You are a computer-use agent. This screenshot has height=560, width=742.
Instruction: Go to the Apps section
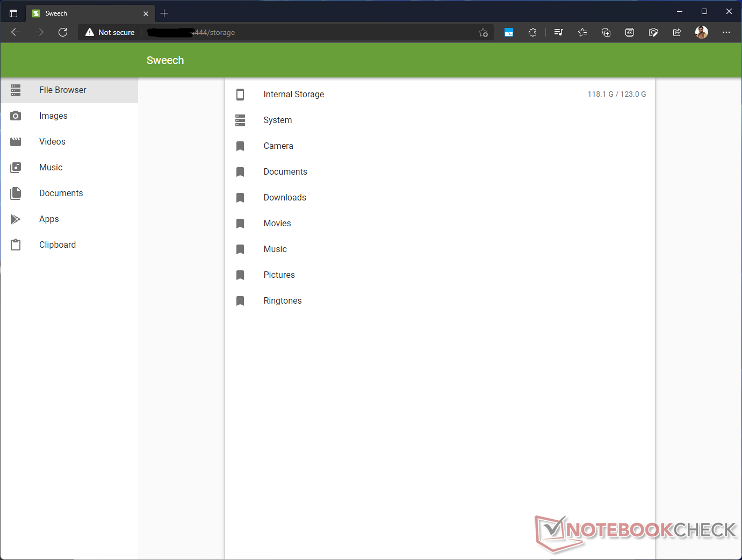pyautogui.click(x=69, y=219)
